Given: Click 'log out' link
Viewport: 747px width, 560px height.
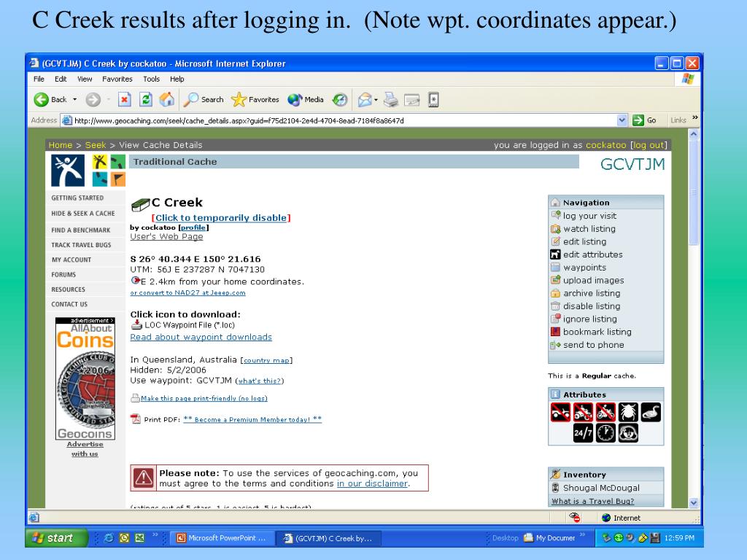Looking at the screenshot, I should (x=649, y=145).
